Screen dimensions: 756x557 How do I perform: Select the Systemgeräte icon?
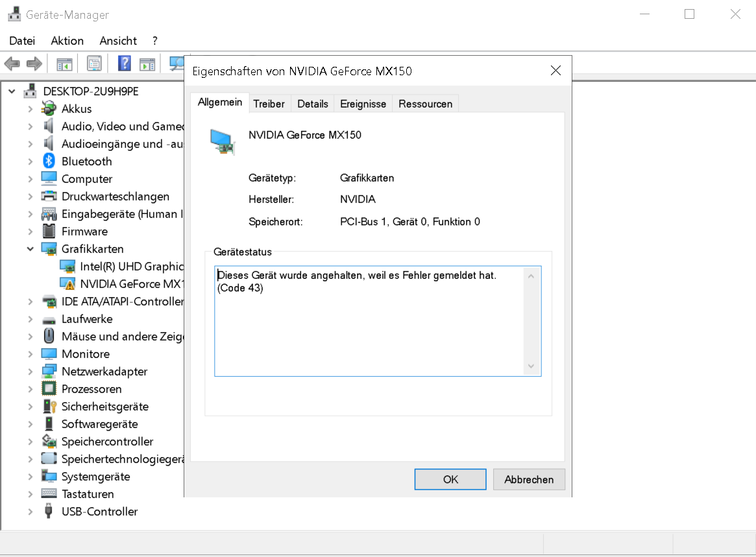(49, 476)
